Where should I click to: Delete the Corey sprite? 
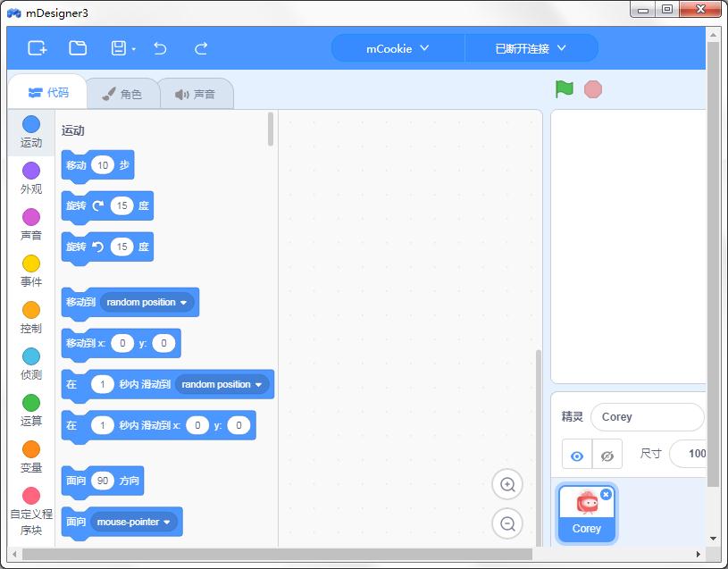pos(606,494)
